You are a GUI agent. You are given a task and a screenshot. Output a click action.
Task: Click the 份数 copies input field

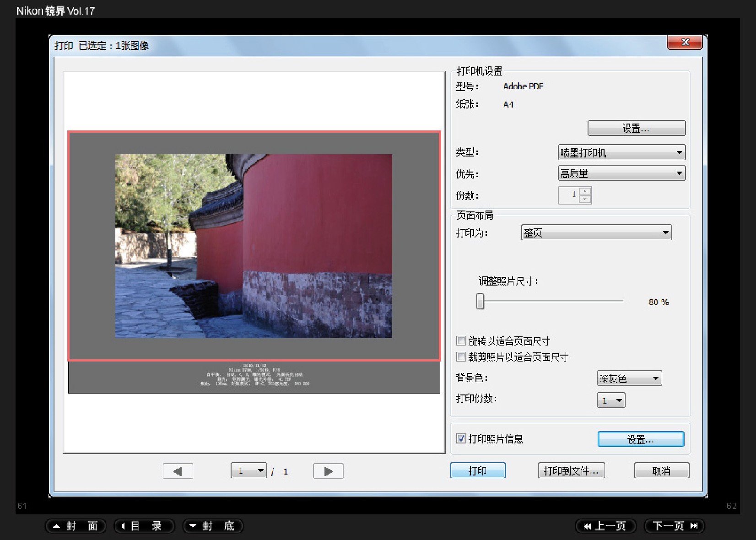pos(569,195)
